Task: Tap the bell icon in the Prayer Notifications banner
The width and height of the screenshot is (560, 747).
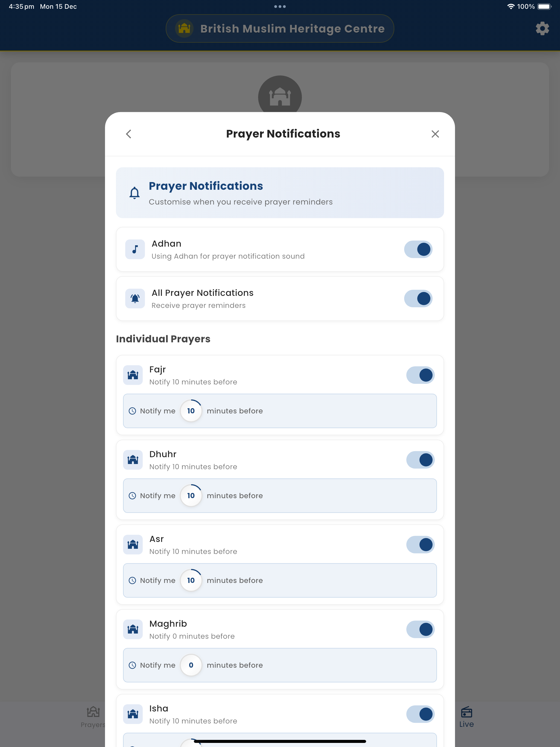Action: pos(135,193)
